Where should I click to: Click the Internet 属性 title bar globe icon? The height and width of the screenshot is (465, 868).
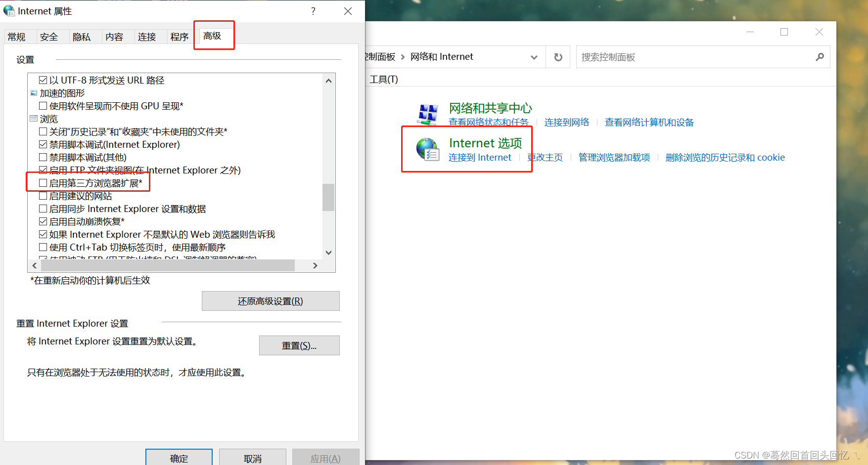(x=9, y=11)
